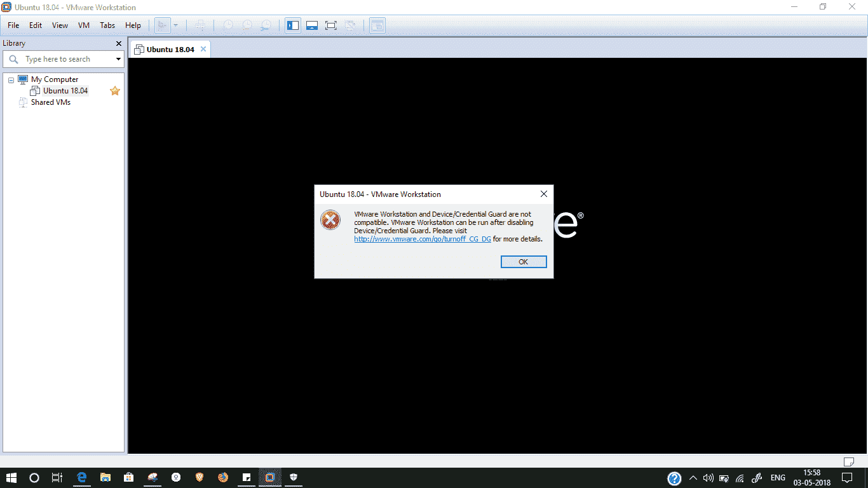Open the Library search filter dropdown
Image resolution: width=868 pixels, height=488 pixels.
click(118, 59)
